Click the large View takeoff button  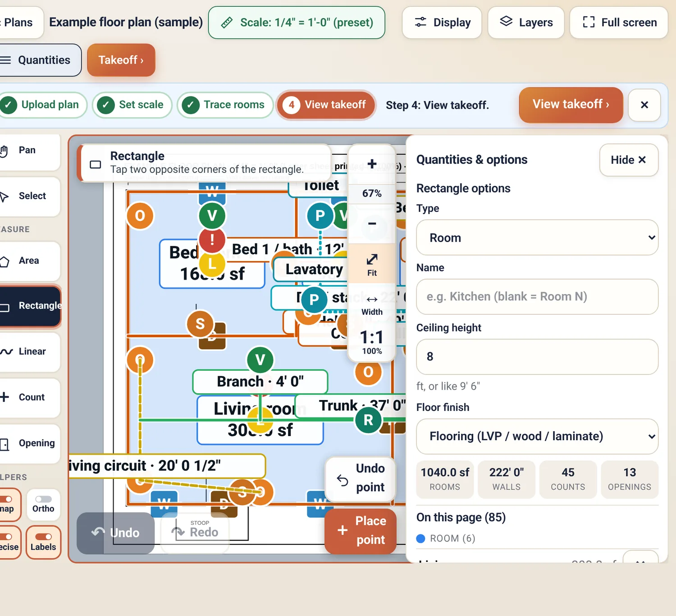tap(571, 105)
